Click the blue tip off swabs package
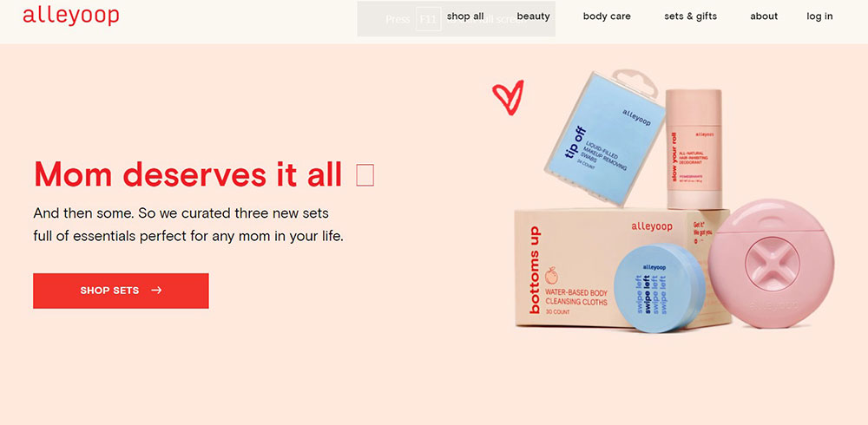Viewport: 868px width, 425px height. 604,139
